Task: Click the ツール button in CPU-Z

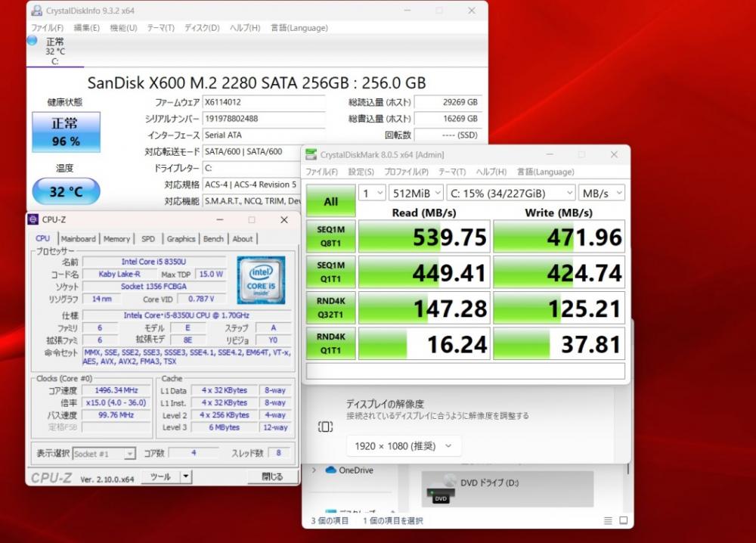Action: pyautogui.click(x=161, y=477)
